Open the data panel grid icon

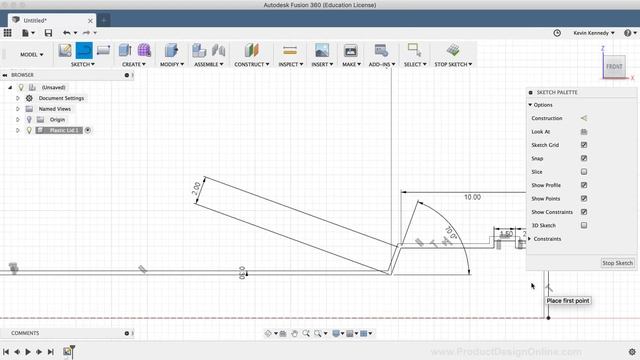pyautogui.click(x=7, y=33)
